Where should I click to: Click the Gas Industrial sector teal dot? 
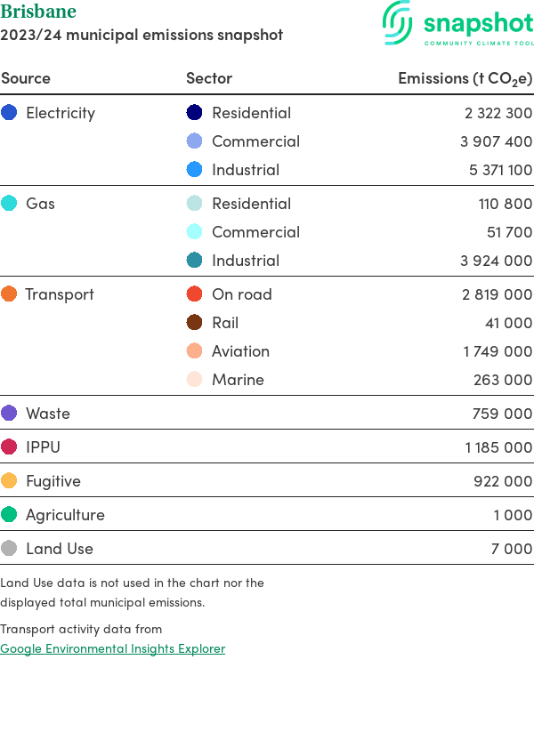tap(195, 261)
